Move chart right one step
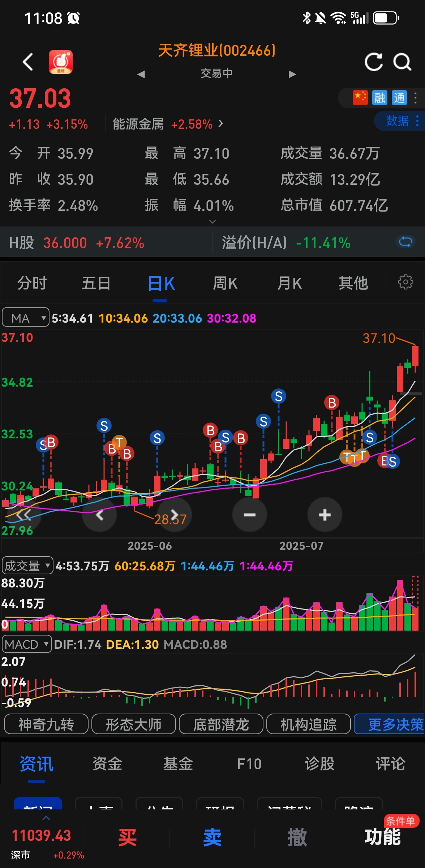Image resolution: width=425 pixels, height=868 pixels. click(x=175, y=515)
